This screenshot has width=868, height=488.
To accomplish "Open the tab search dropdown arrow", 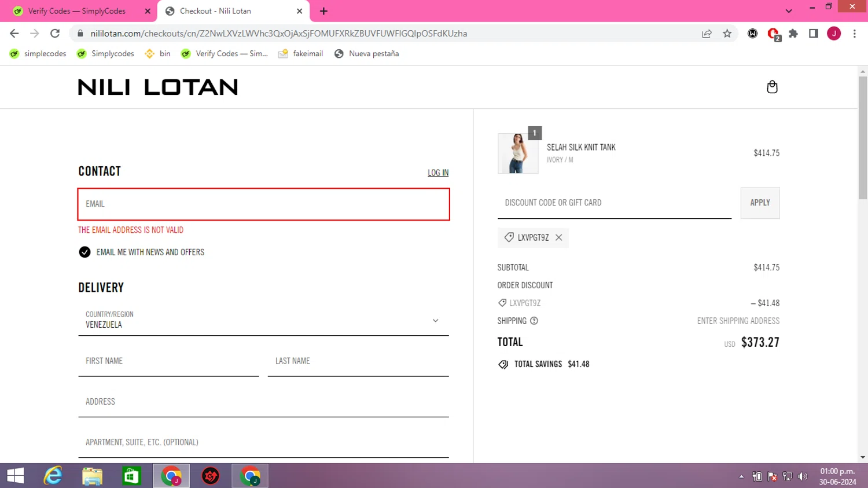I will point(789,11).
